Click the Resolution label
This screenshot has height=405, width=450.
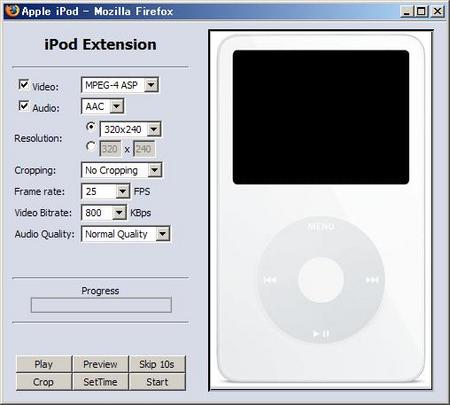click(x=38, y=138)
